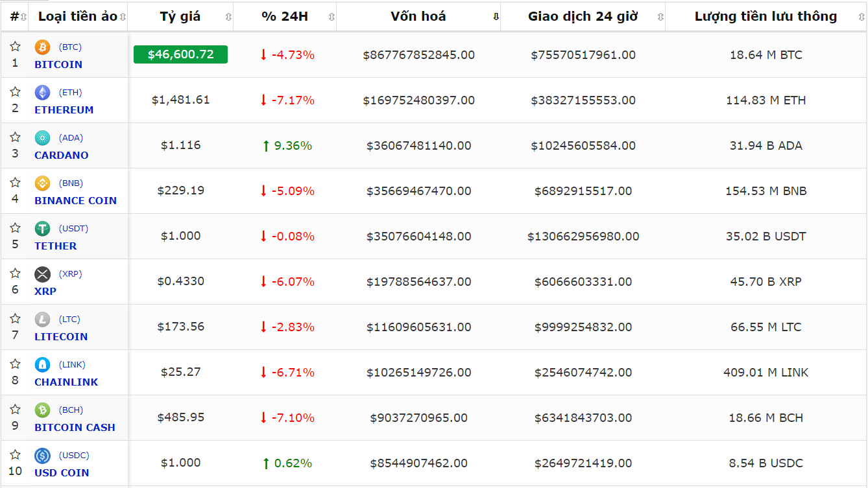Click Bitcoin market cap $867767852845.00
This screenshot has width=868, height=488.
419,55
